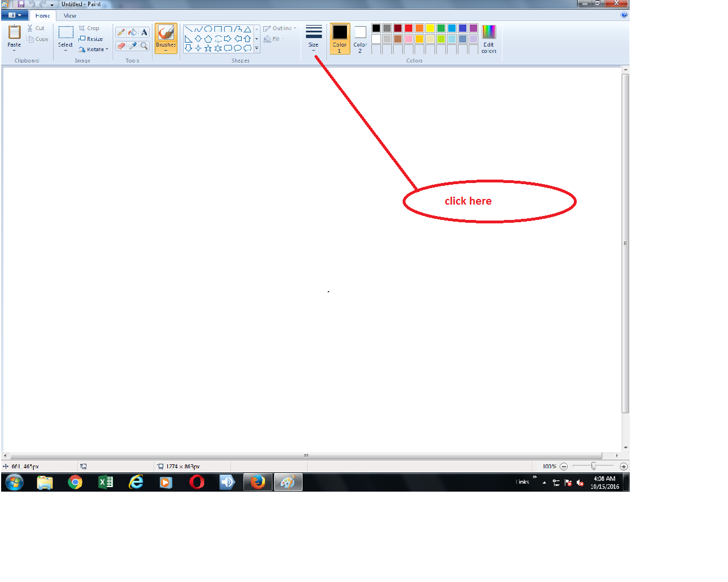Open the Paint application menu
The image size is (728, 582).
point(15,15)
